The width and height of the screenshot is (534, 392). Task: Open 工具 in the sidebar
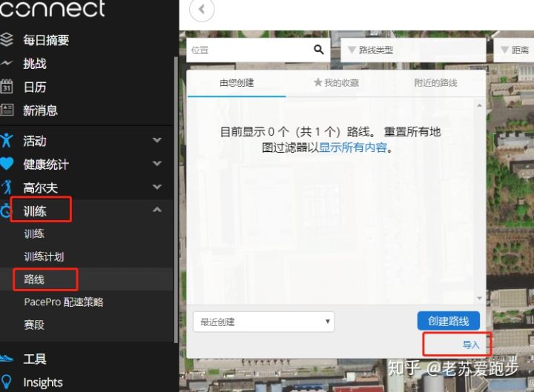pos(35,359)
